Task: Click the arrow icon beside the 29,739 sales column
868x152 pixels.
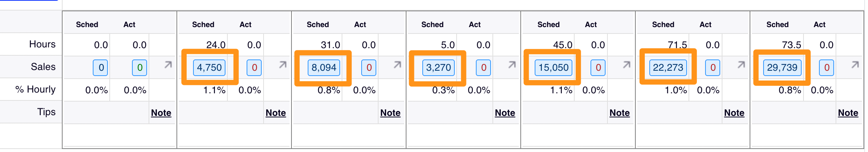Action: pyautogui.click(x=855, y=65)
